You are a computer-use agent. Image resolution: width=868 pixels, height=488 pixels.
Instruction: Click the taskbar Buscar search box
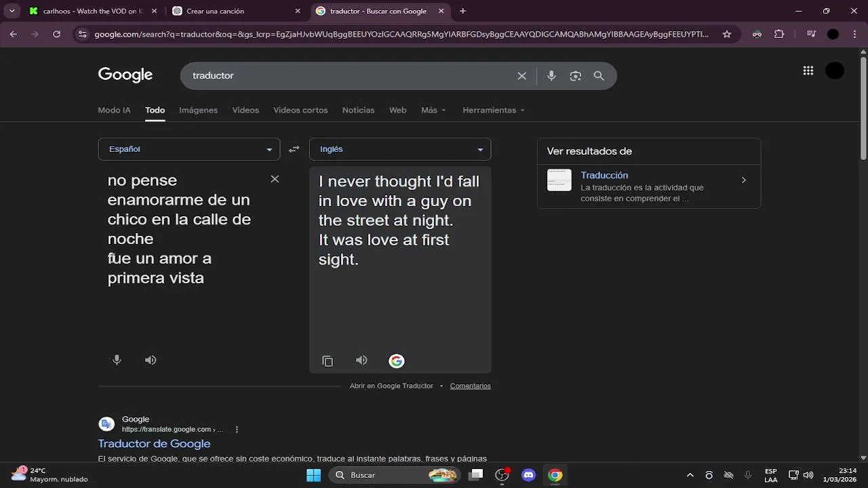[396, 475]
